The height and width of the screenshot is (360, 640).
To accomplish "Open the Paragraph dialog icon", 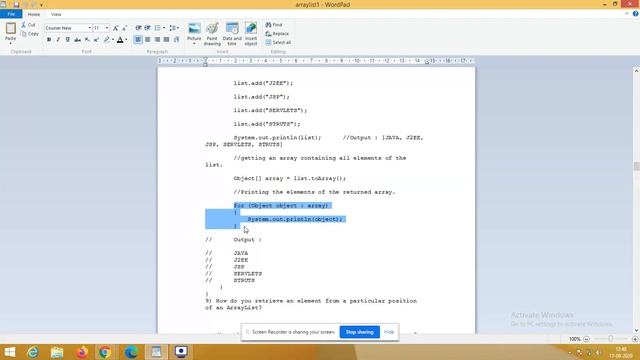I will 176,40.
